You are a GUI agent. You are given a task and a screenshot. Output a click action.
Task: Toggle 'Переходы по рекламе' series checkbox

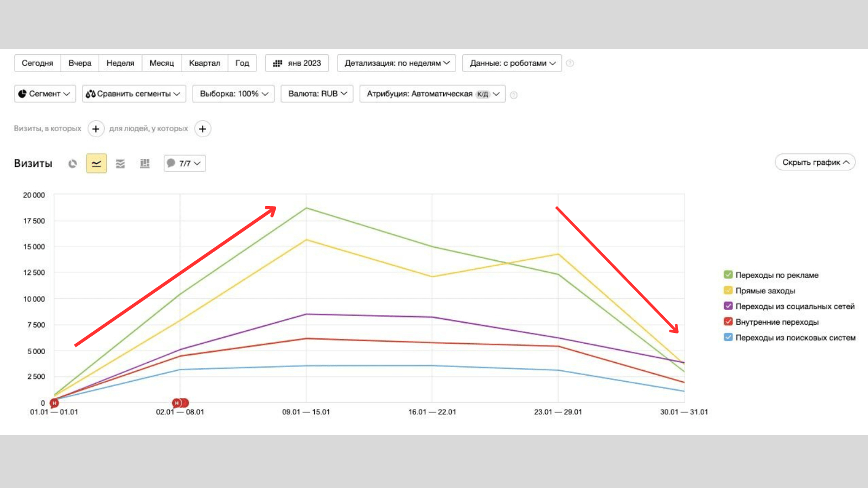[728, 275]
